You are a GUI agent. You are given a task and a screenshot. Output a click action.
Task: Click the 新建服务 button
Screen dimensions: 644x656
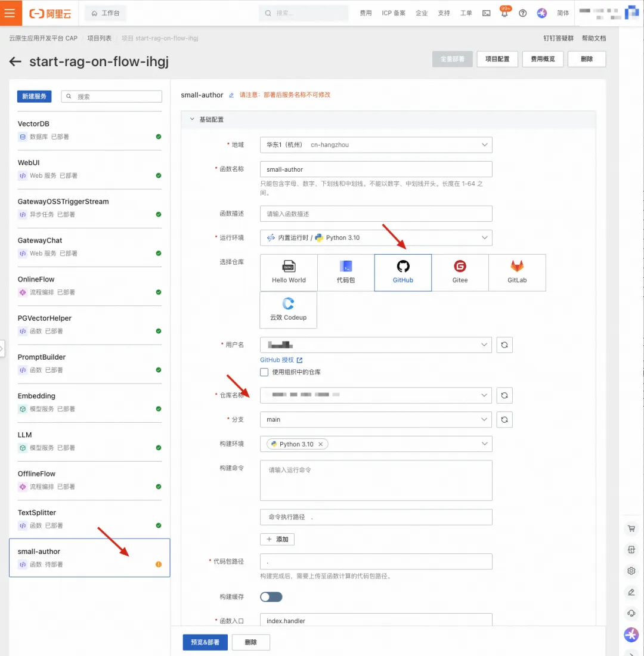point(35,96)
